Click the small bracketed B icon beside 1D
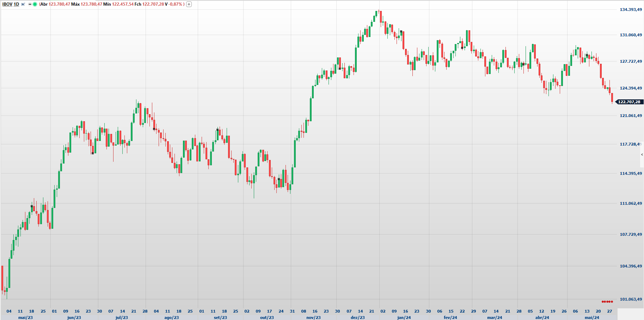 23,4
